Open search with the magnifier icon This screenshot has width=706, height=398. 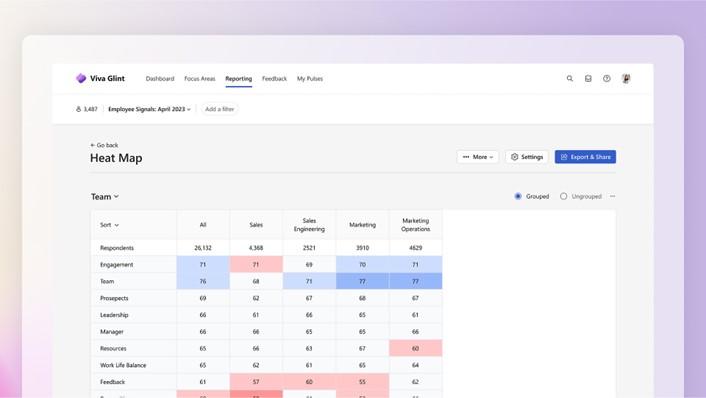570,78
